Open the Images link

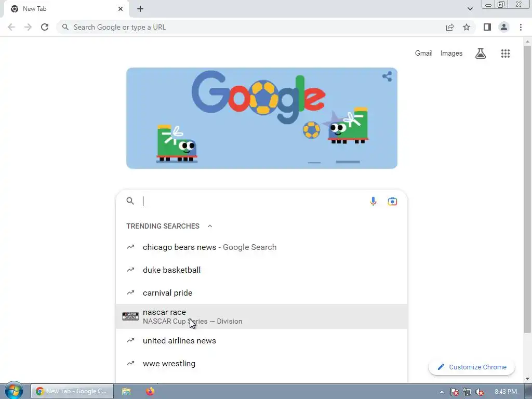[x=451, y=54]
